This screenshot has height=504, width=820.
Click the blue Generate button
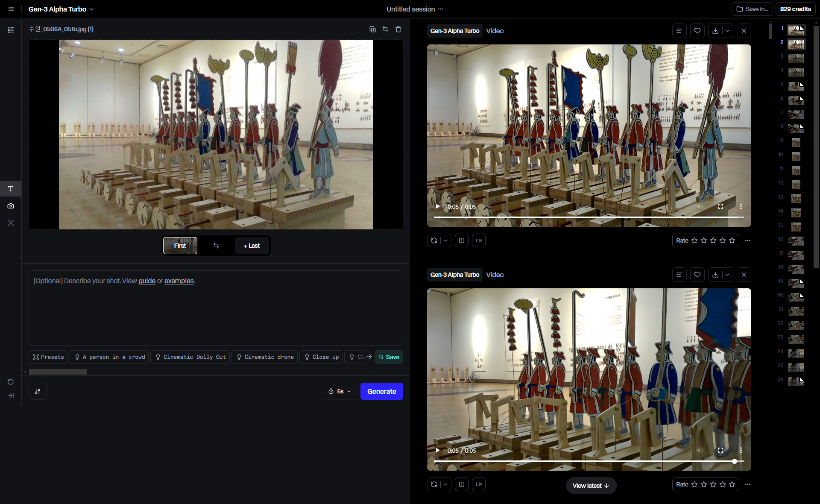tap(381, 391)
